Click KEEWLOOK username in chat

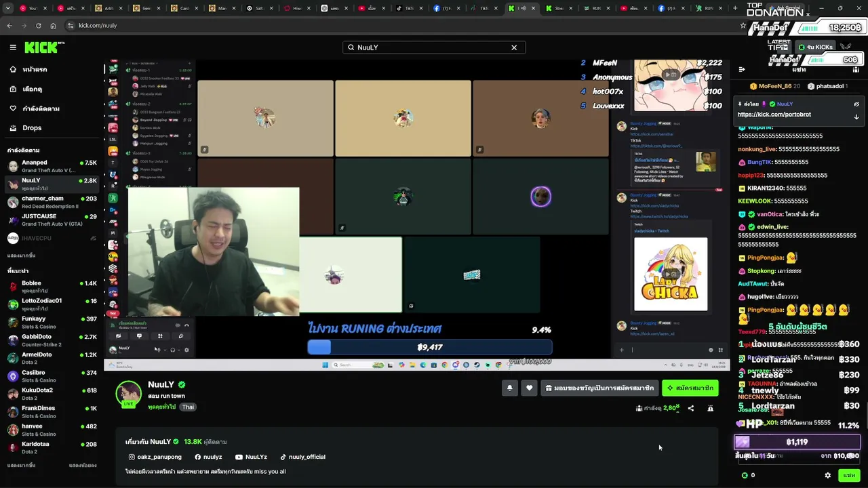(x=755, y=201)
